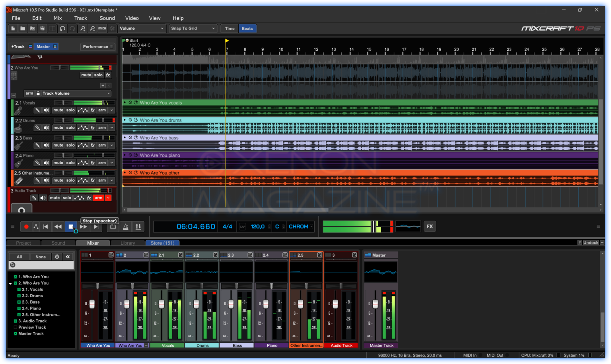
Task: Open the Sound menu
Action: coord(107,18)
